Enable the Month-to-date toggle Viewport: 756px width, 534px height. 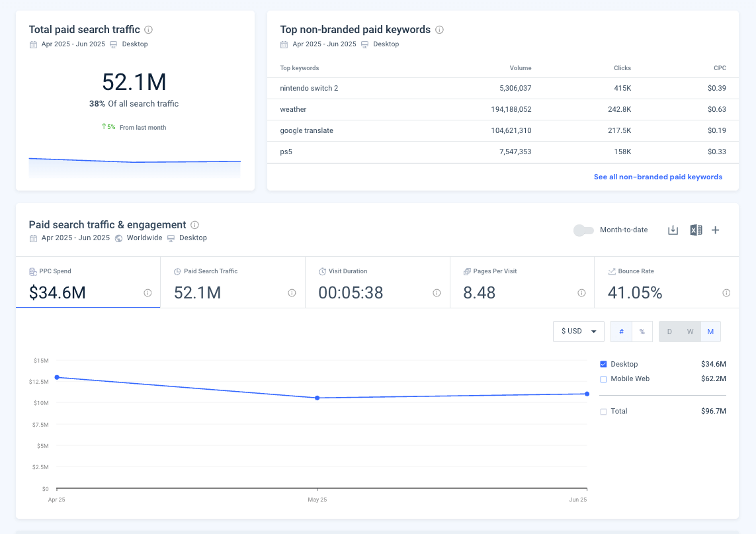(583, 230)
